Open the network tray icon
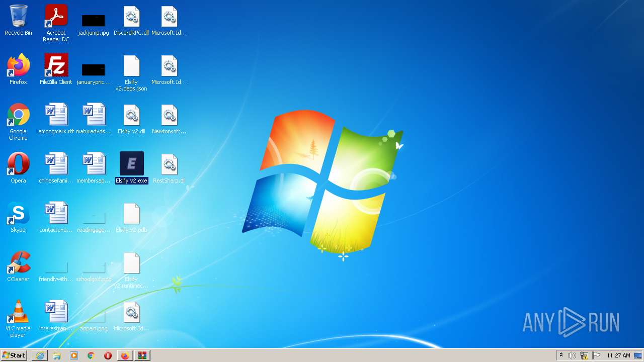Screen dimensions: 644x362 tap(584, 355)
